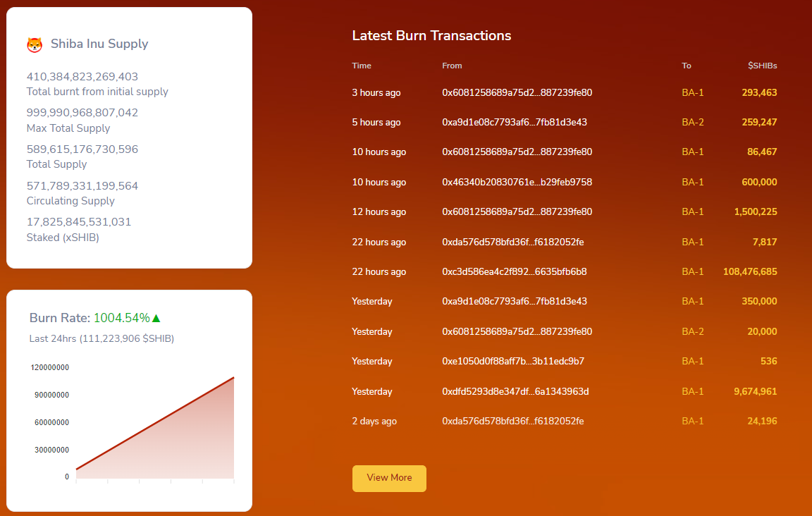Click the Staked (xSHIB) label
This screenshot has height=516, width=812.
63,238
